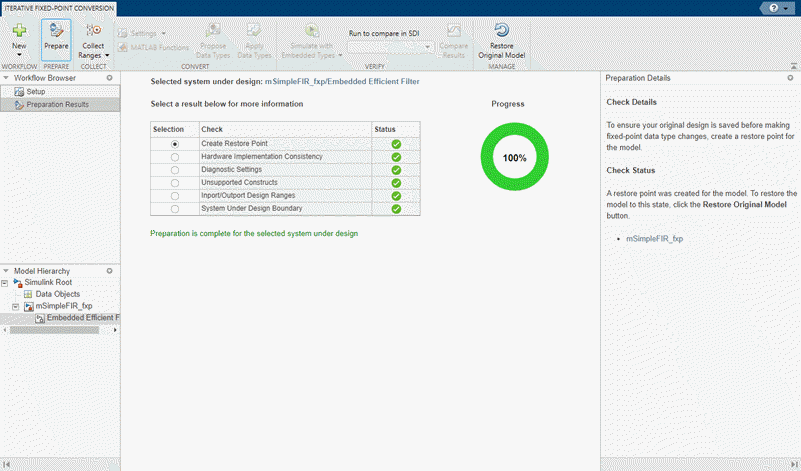Viewport: 801px width, 471px height.
Task: Select Data Objects in Model Hierarchy
Action: 58,294
